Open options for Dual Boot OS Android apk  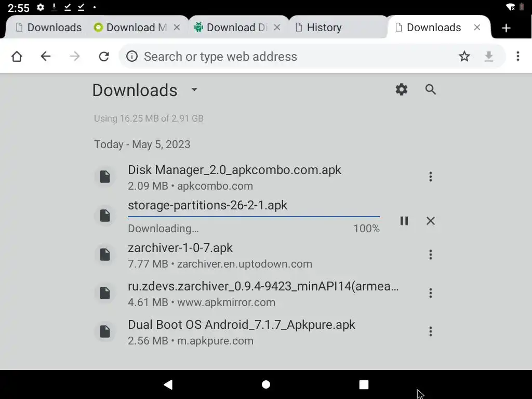coord(431,331)
